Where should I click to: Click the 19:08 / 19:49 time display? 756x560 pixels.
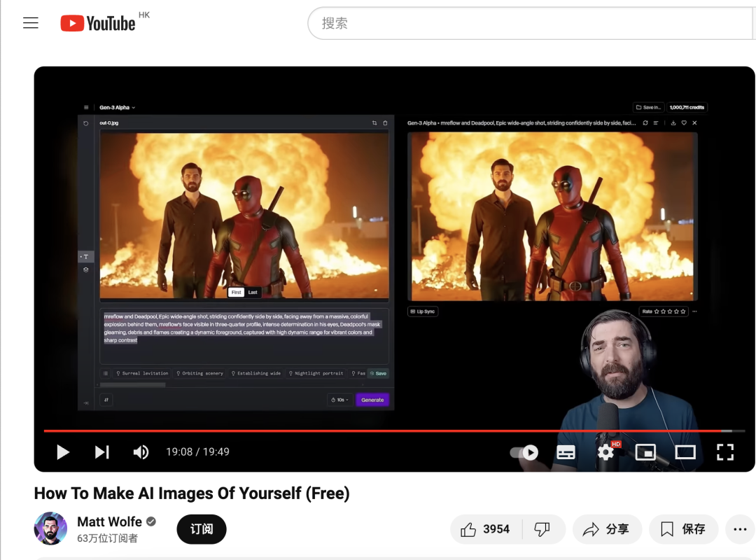(x=197, y=452)
